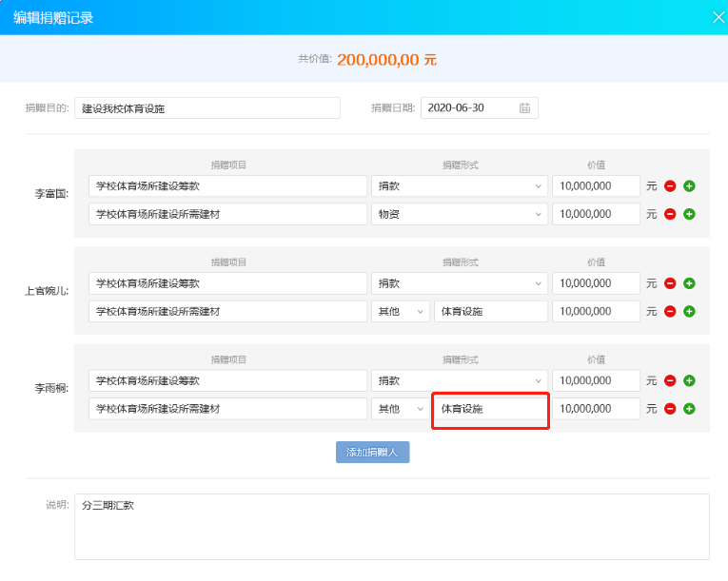This screenshot has width=728, height=581.
Task: Remove 上官婉儿's 捐款 donation row
Action: tap(670, 283)
